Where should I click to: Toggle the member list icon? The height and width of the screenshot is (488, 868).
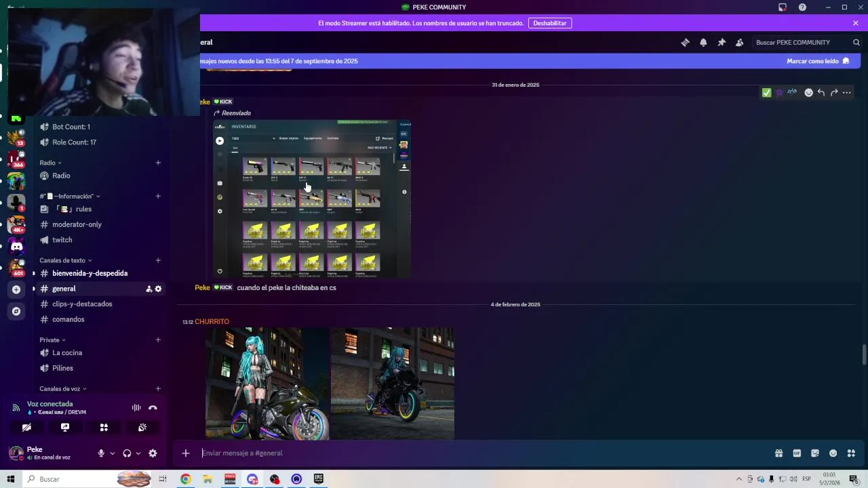click(x=740, y=42)
